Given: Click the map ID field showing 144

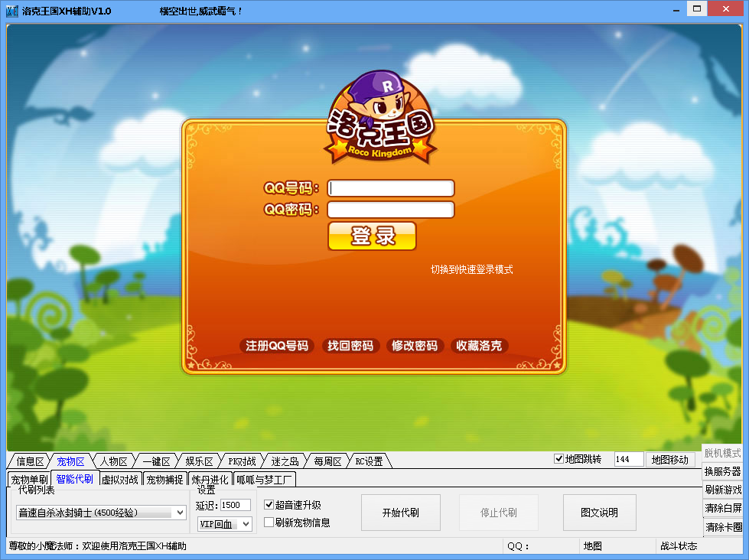Looking at the screenshot, I should click(629, 459).
